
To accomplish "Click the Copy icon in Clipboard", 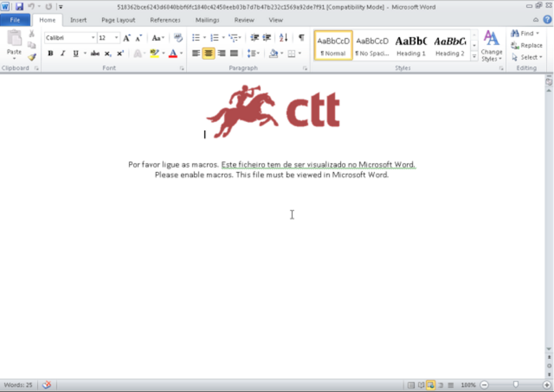I will coord(31,45).
